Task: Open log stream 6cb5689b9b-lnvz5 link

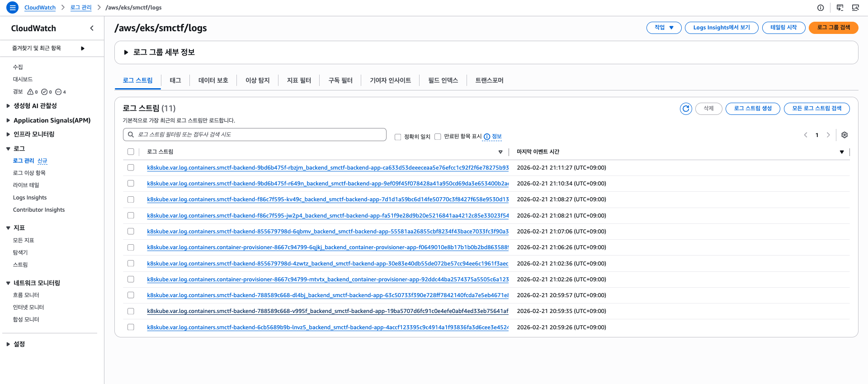Action: [x=328, y=327]
